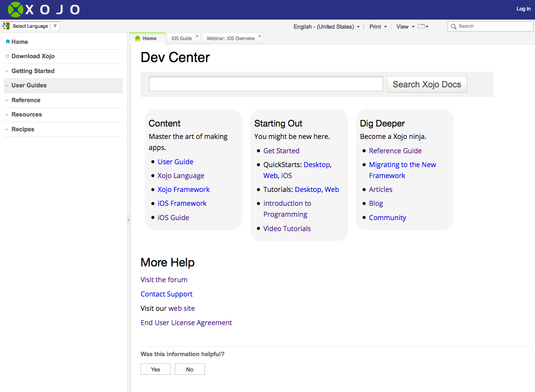Click the folder icon next to View
The image size is (535, 392).
click(x=422, y=27)
